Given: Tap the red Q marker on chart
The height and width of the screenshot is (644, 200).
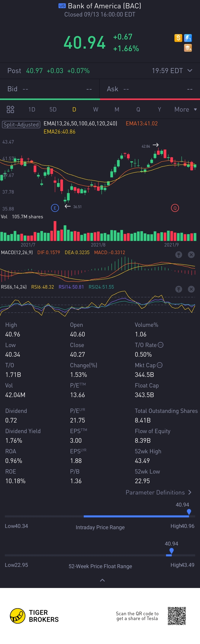Looking at the screenshot, I should coord(175,208).
